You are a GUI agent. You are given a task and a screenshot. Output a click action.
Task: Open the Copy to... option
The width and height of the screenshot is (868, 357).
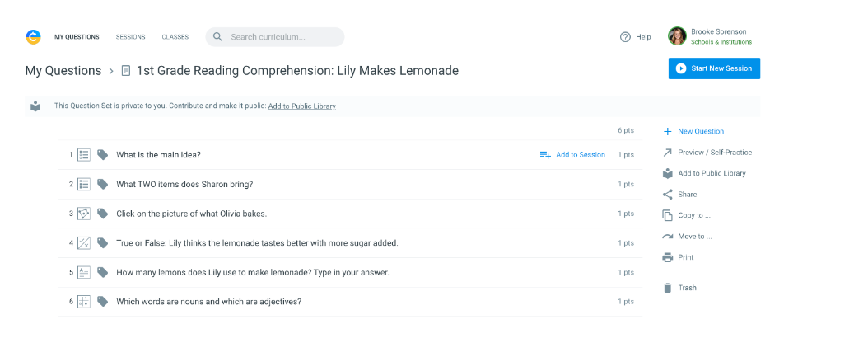tap(693, 215)
